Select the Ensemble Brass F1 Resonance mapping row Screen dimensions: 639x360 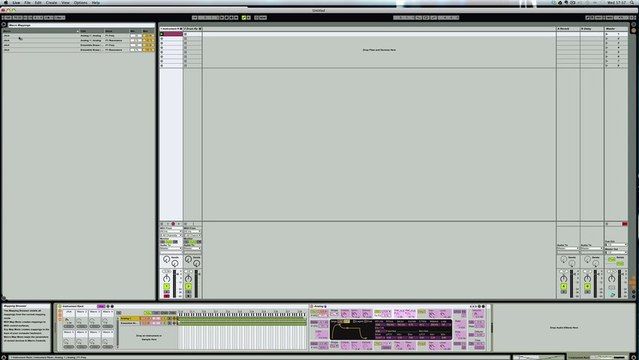pyautogui.click(x=79, y=50)
